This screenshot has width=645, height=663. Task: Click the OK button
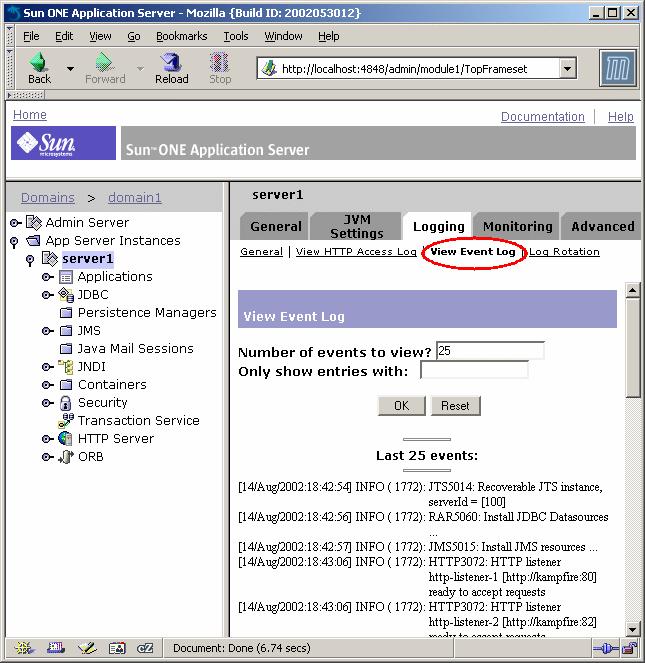401,406
